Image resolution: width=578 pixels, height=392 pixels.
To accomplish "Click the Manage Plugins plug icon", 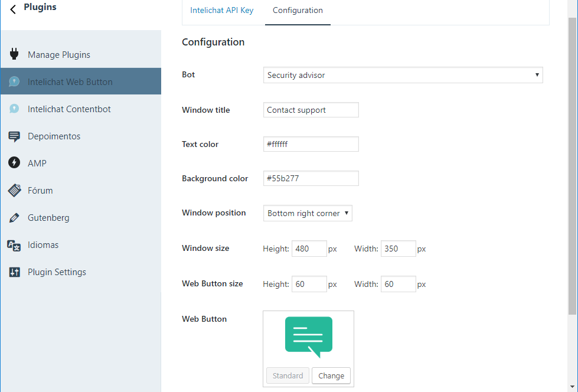I will 15,54.
